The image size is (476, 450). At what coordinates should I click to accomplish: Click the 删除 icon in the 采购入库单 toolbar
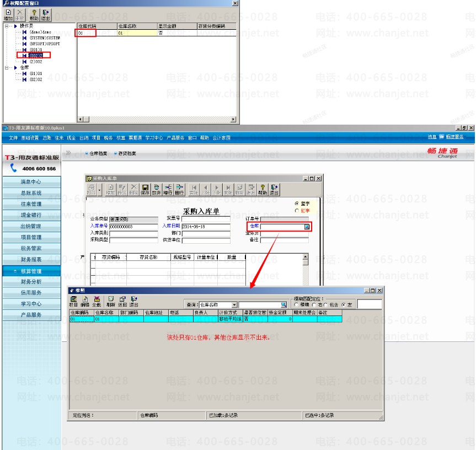pos(133,189)
